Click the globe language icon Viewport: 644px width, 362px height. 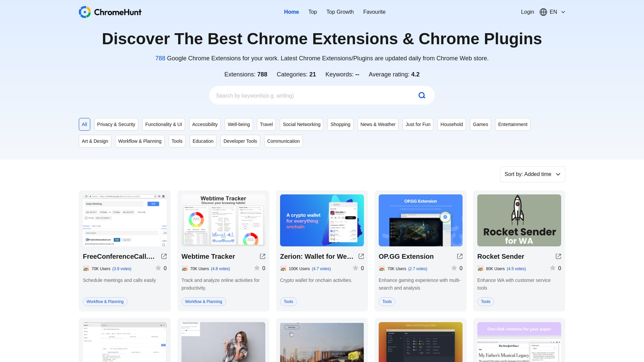pos(543,12)
